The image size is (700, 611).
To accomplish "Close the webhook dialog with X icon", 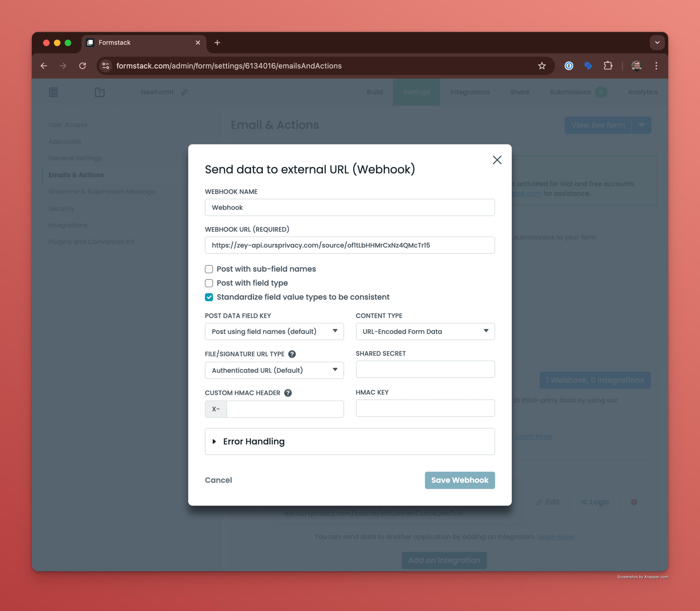I will point(497,160).
